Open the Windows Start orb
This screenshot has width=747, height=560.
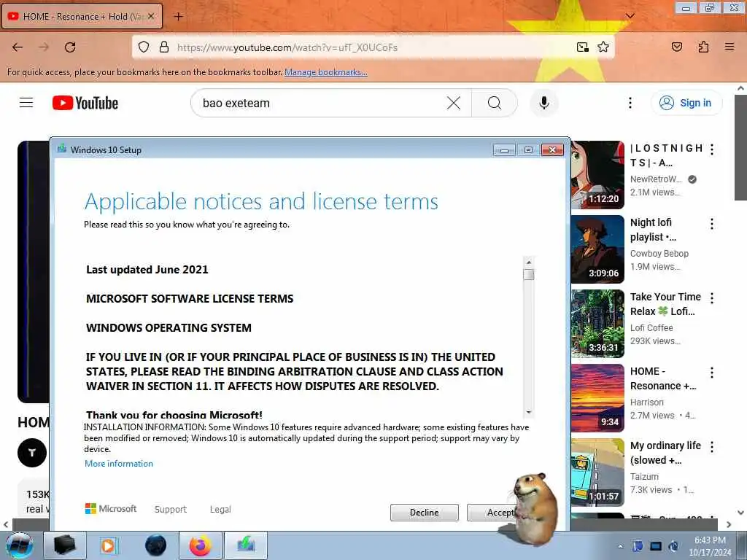coord(19,545)
